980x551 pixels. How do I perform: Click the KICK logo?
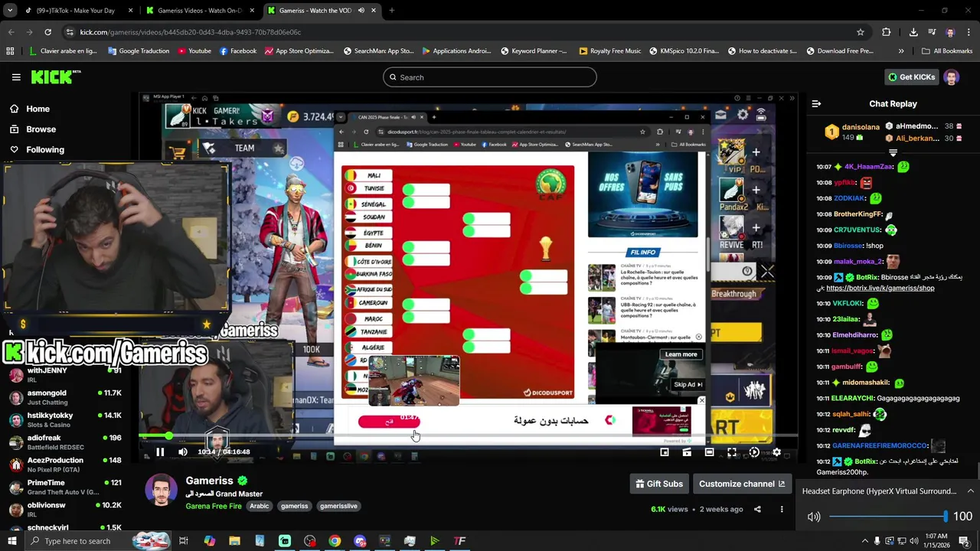[x=55, y=77]
